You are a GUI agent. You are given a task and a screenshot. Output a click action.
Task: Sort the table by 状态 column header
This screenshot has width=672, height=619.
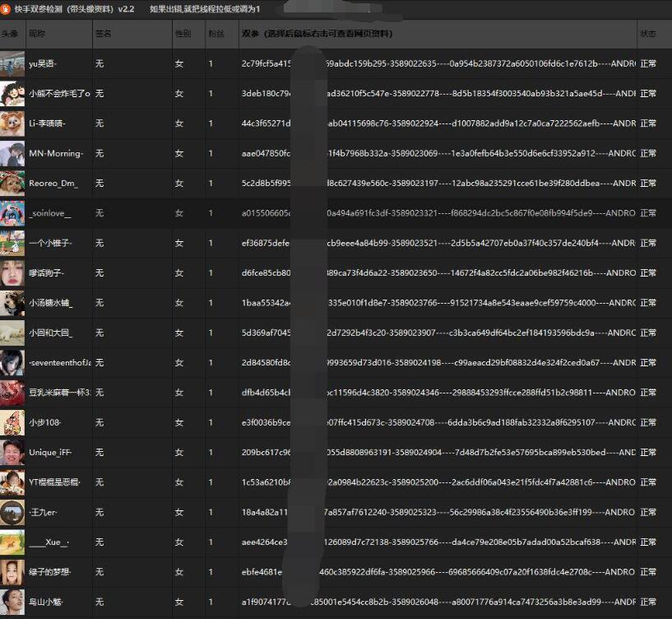point(648,34)
